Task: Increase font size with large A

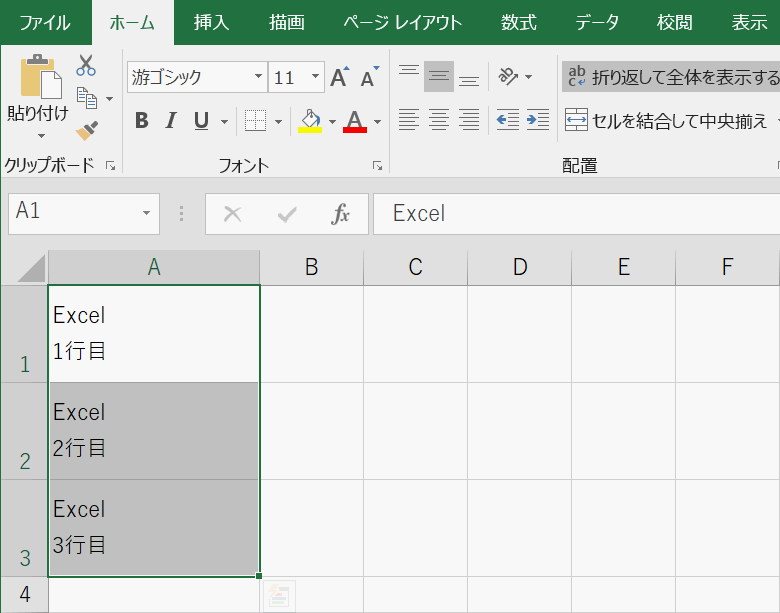Action: (x=340, y=77)
